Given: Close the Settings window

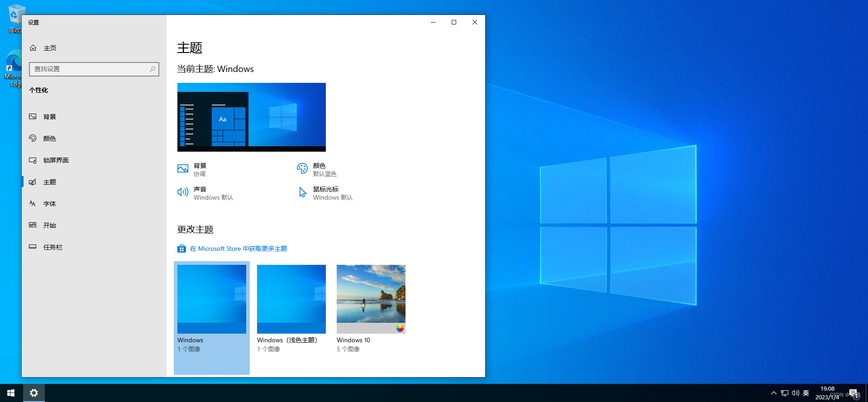Looking at the screenshot, I should [475, 22].
